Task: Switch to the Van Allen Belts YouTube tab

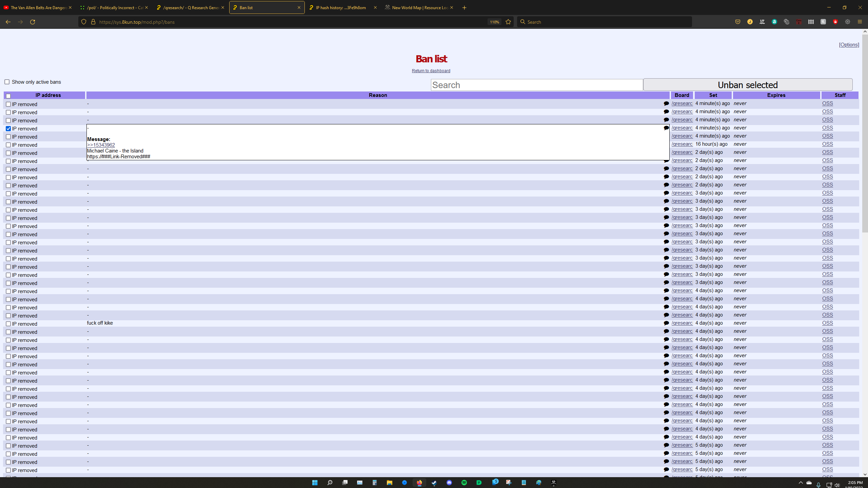Action: [38, 7]
